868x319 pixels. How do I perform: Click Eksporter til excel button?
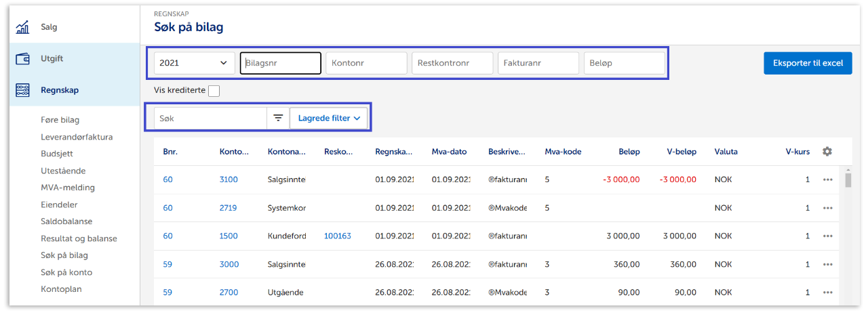(807, 63)
